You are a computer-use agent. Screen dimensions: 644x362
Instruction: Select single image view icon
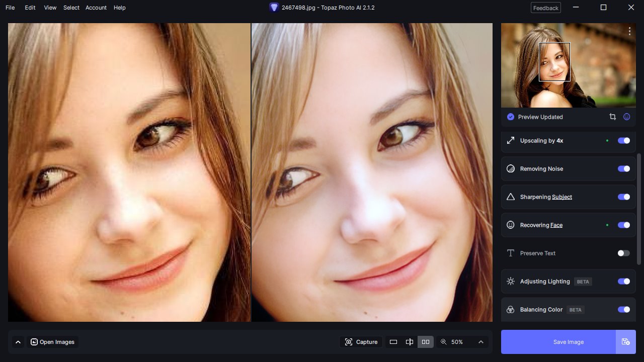point(393,342)
